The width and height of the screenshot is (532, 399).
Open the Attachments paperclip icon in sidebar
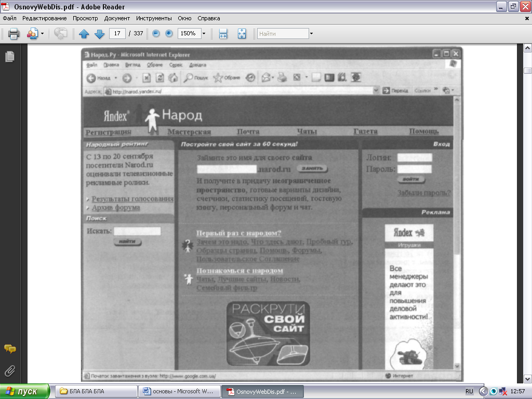pos(10,370)
